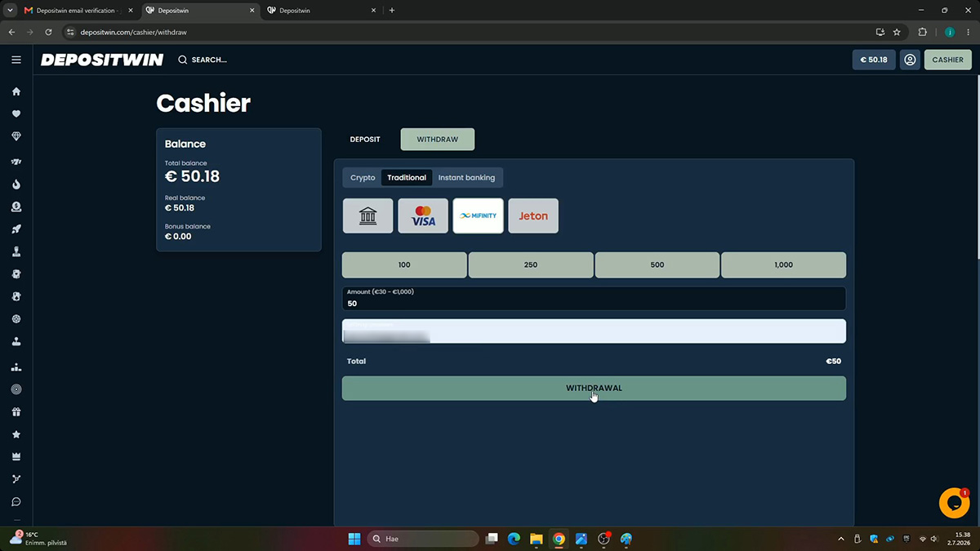Viewport: 980px width, 551px height.
Task: Click the star icon in the sidebar
Action: (16, 434)
